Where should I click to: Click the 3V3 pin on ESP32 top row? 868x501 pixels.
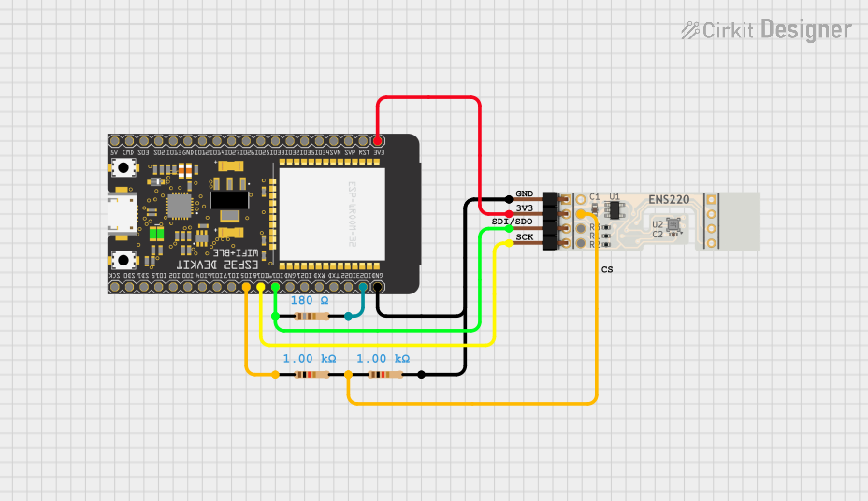pos(378,140)
